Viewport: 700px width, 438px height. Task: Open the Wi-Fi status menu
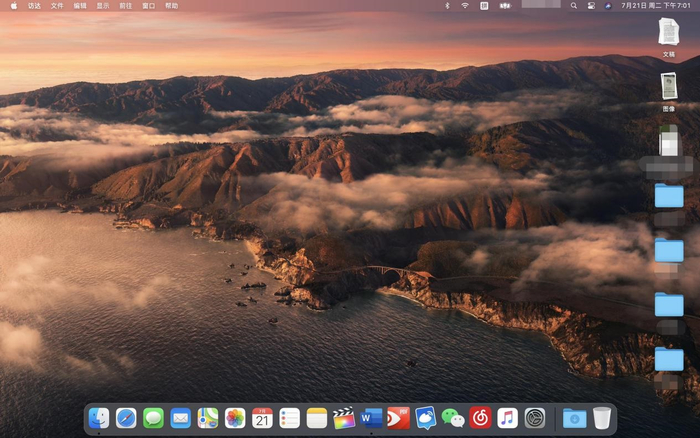[x=465, y=6]
